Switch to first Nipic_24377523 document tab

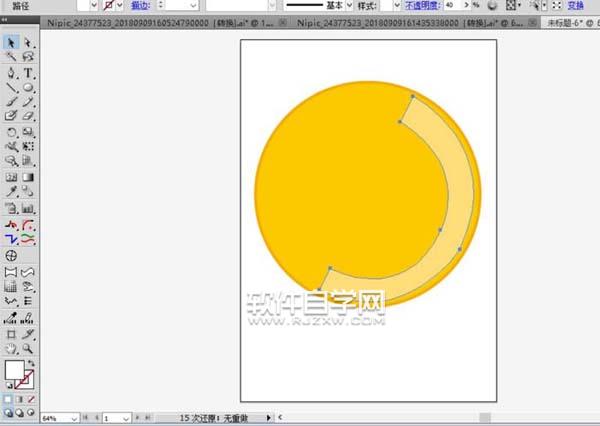[160, 23]
